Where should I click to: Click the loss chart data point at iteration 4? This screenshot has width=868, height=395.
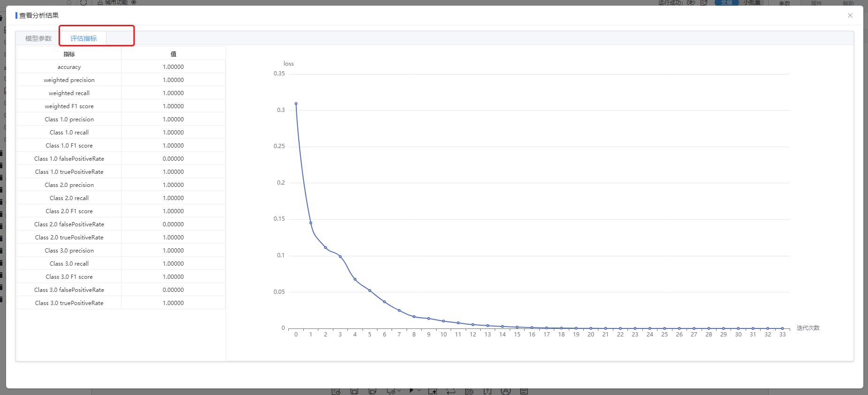point(355,279)
